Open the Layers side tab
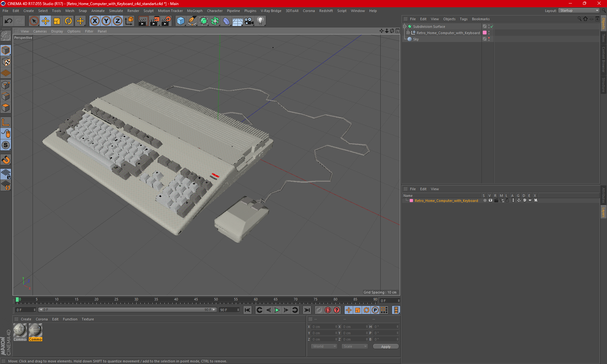Viewport: 607px width, 364px height. [x=603, y=212]
